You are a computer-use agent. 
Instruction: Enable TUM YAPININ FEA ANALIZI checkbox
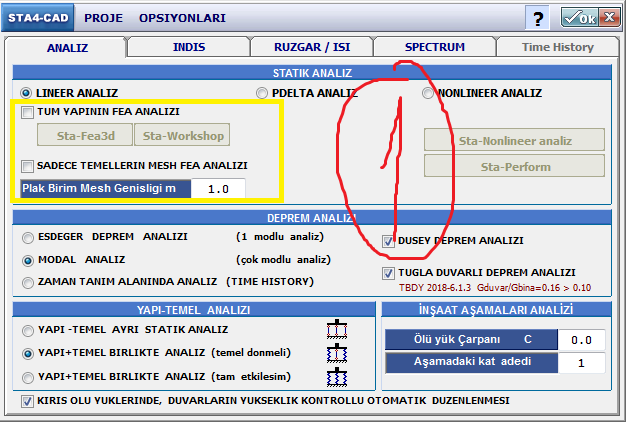(x=28, y=113)
